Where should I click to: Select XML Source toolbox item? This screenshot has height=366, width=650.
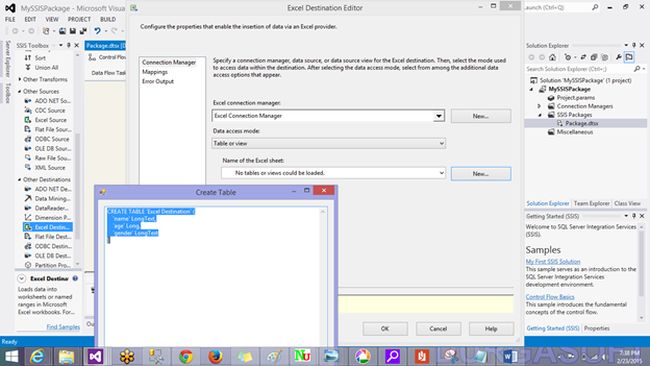[45, 167]
